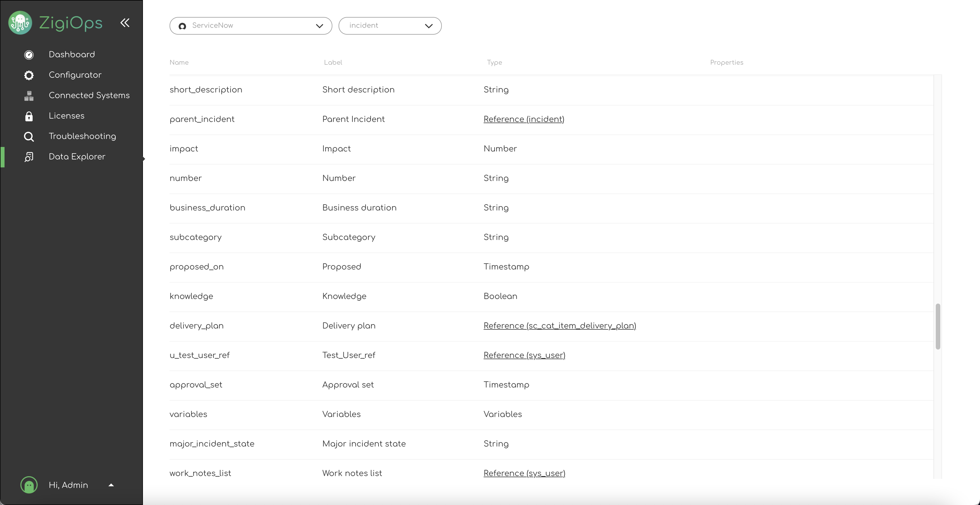
Task: Click the table vertical scrollbar thumb
Action: point(938,326)
